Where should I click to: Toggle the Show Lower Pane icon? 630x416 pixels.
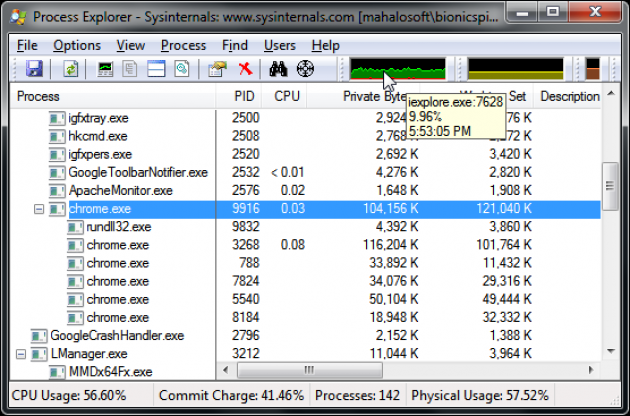pyautogui.click(x=156, y=69)
